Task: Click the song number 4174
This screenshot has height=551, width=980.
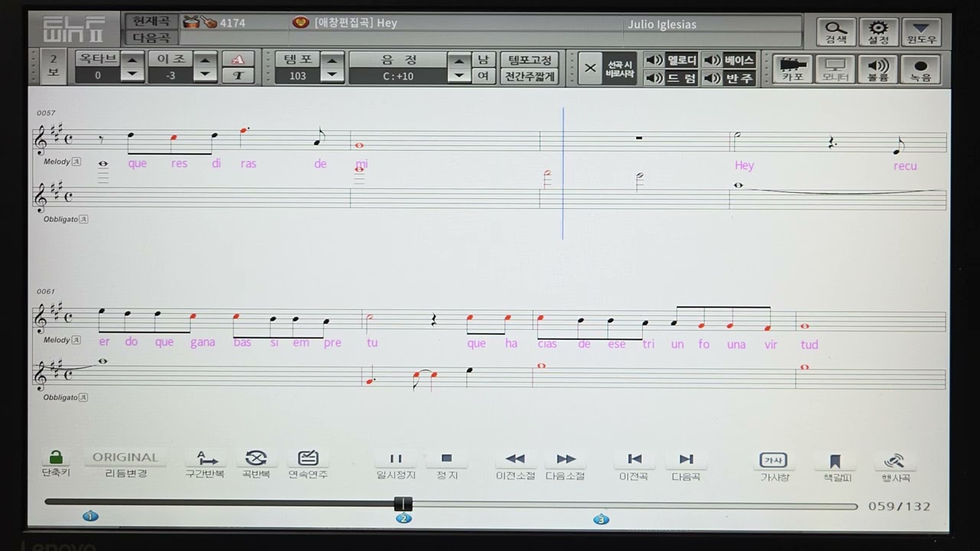Action: [x=233, y=23]
